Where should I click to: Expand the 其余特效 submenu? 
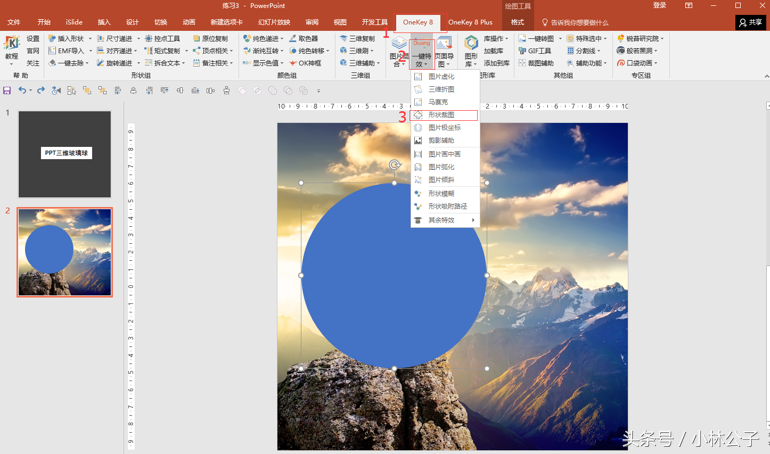[x=445, y=220]
